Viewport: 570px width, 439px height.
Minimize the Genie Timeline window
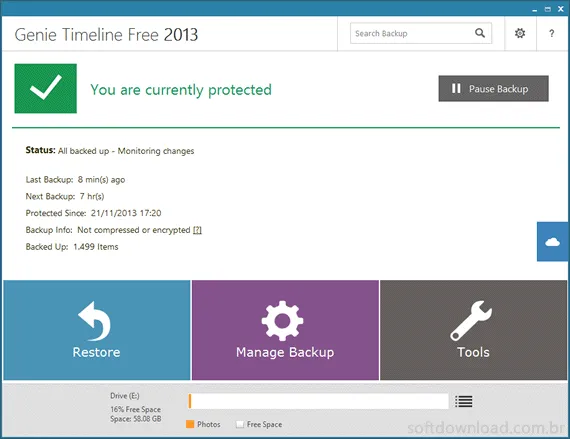click(x=534, y=10)
